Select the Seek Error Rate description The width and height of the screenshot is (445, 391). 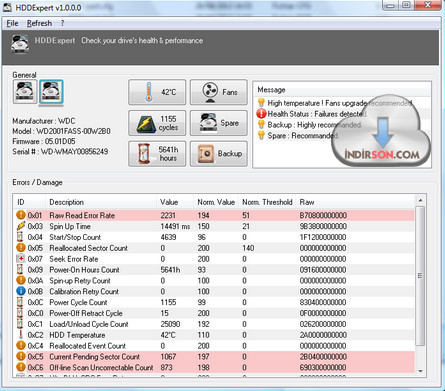pyautogui.click(x=74, y=259)
